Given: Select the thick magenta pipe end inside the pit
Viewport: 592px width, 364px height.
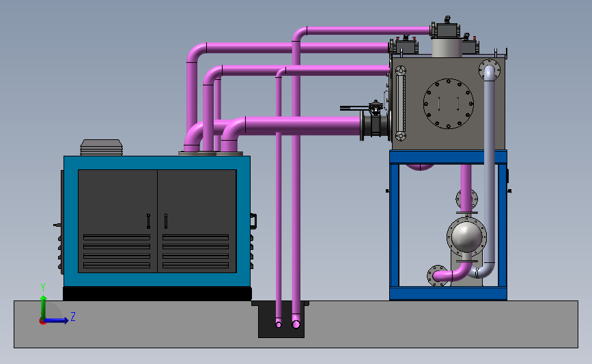Looking at the screenshot, I should point(296,324).
